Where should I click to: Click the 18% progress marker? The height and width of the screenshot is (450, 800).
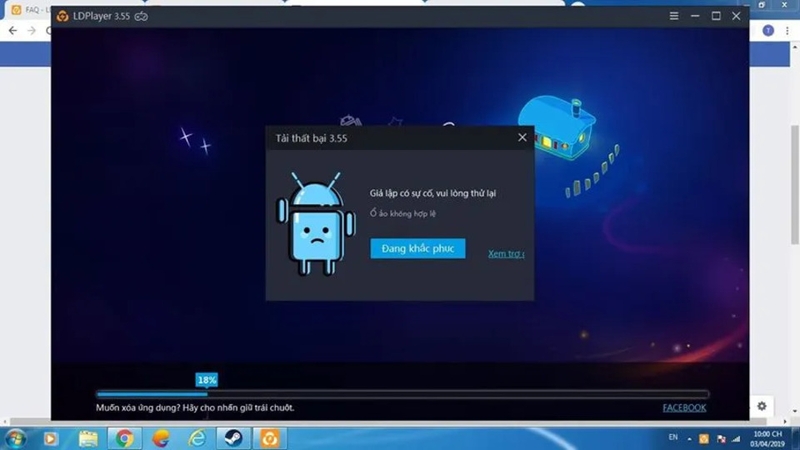tap(207, 380)
